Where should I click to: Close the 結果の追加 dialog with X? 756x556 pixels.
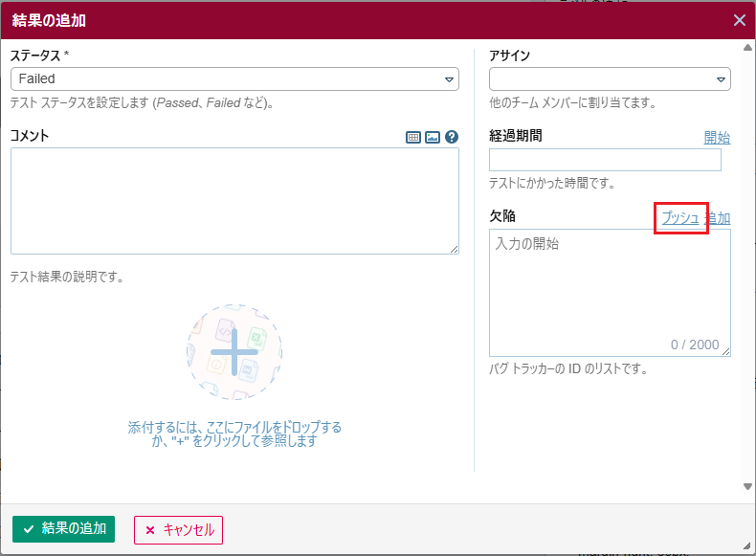click(x=740, y=20)
